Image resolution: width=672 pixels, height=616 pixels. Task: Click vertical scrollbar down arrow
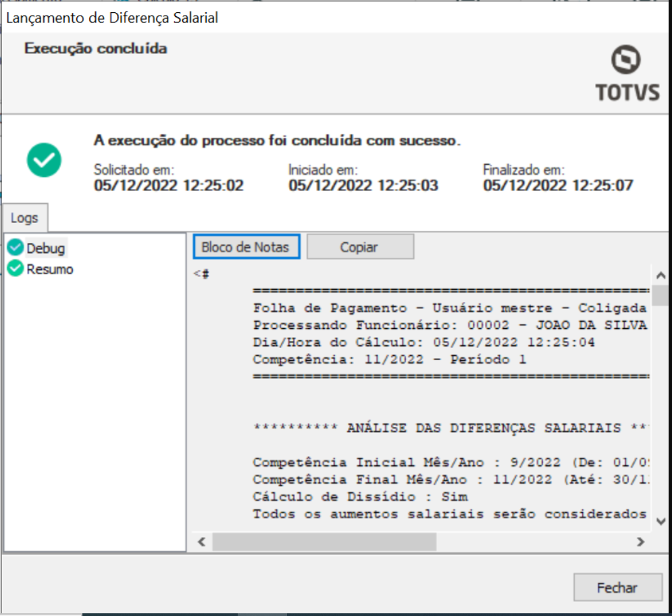[661, 521]
